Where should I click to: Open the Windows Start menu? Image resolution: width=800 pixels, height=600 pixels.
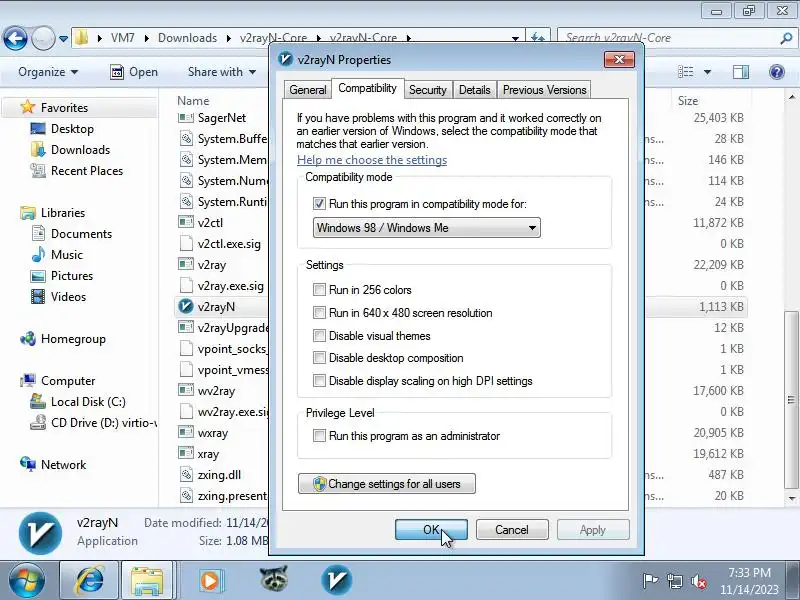point(27,581)
